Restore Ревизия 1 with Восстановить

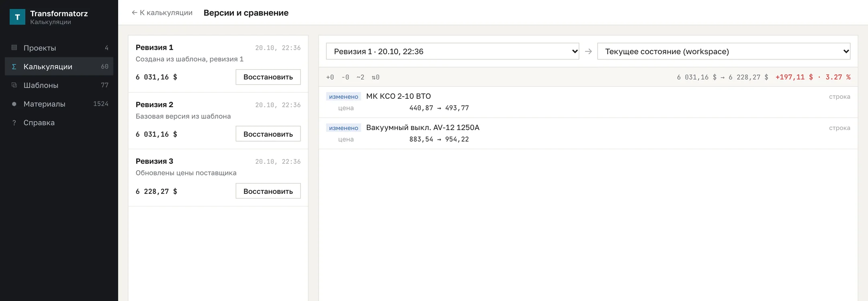[268, 77]
